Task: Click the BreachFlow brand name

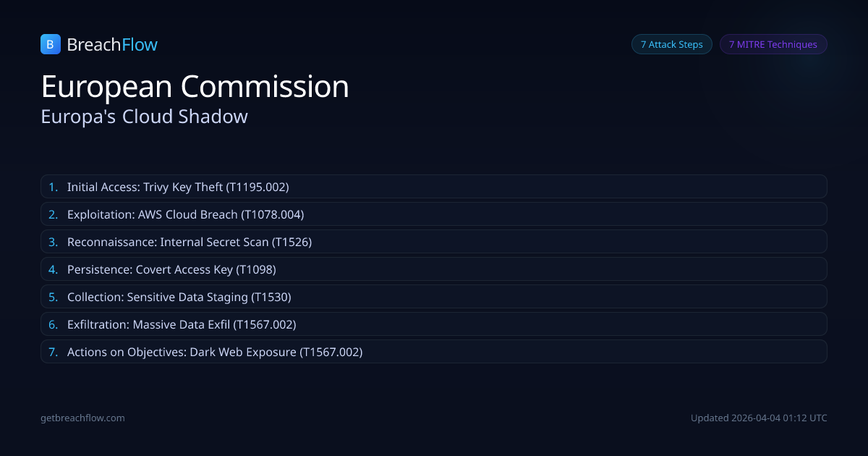Action: tap(112, 45)
